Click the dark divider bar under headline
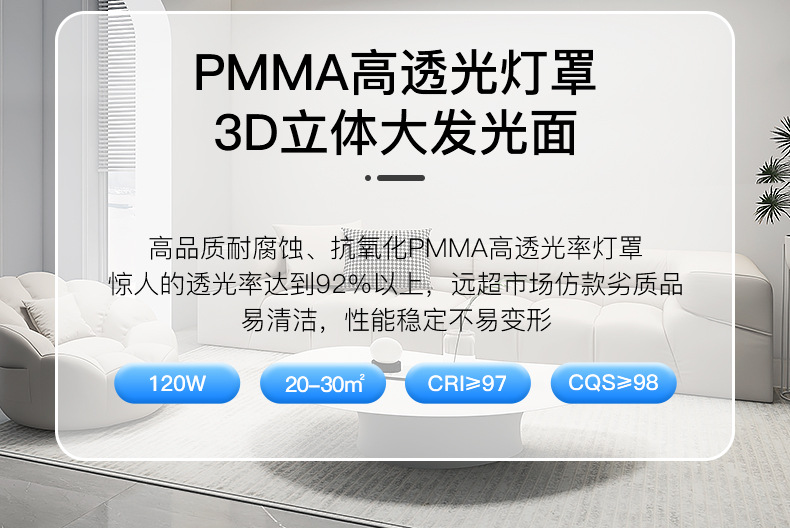Image resolution: width=790 pixels, height=528 pixels. coord(401,178)
